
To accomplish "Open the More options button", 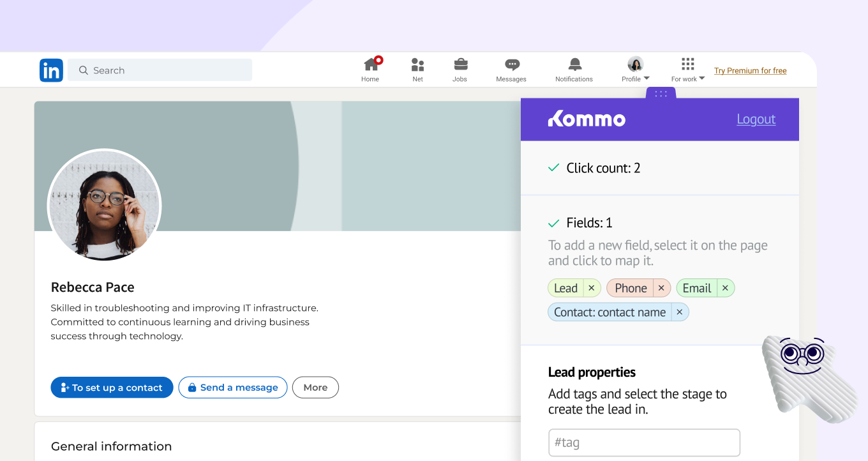I will click(x=315, y=388).
